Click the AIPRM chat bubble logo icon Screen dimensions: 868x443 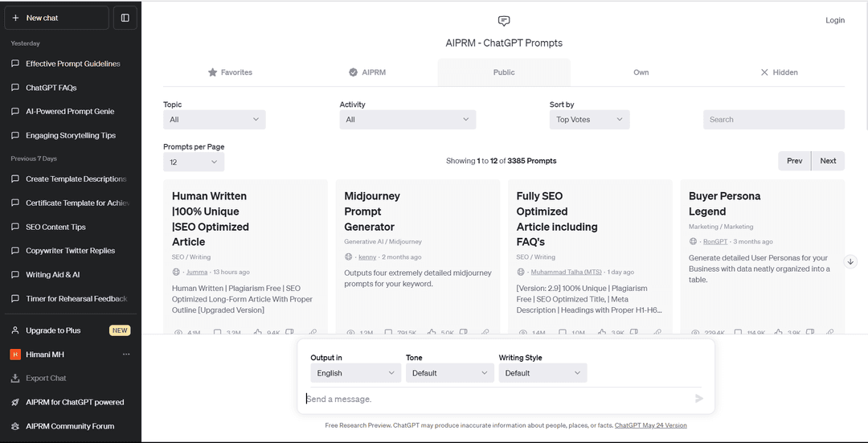pyautogui.click(x=504, y=21)
